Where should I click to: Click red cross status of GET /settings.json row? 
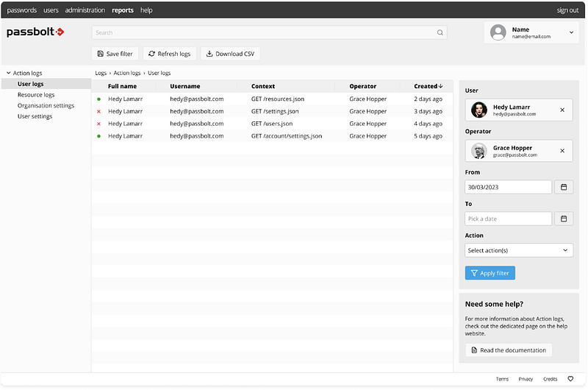point(98,112)
